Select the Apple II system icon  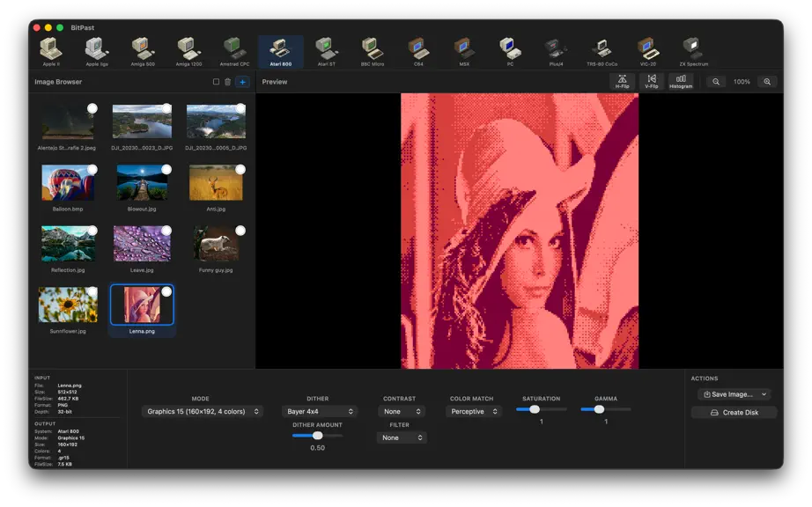[51, 52]
